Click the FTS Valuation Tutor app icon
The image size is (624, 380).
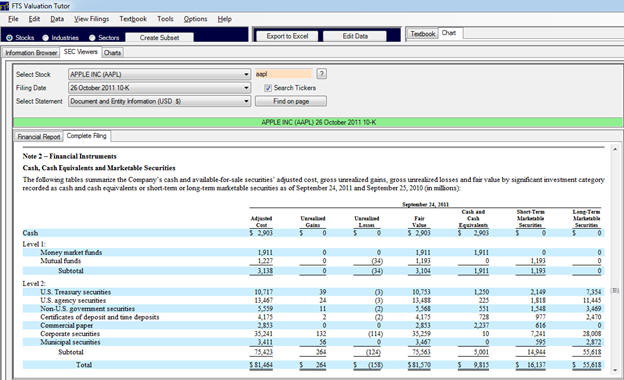coord(4,6)
